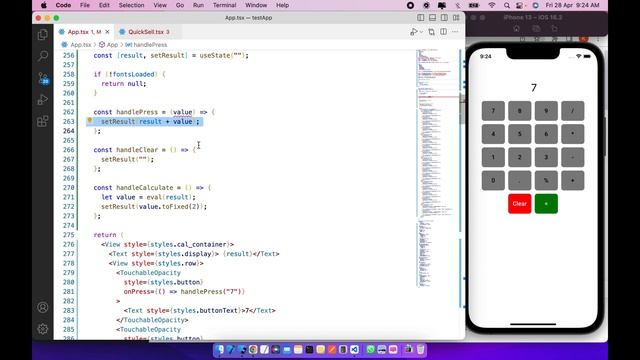Tap the 0 key in the simulator calculator
This screenshot has height=360, width=640.
(x=493, y=180)
